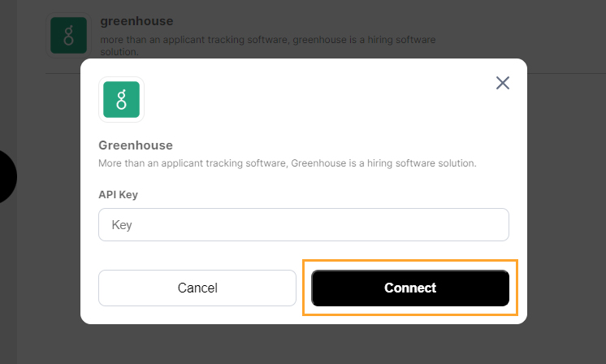Click the orange outline around the Connect button
The image size is (606, 364).
410,261
